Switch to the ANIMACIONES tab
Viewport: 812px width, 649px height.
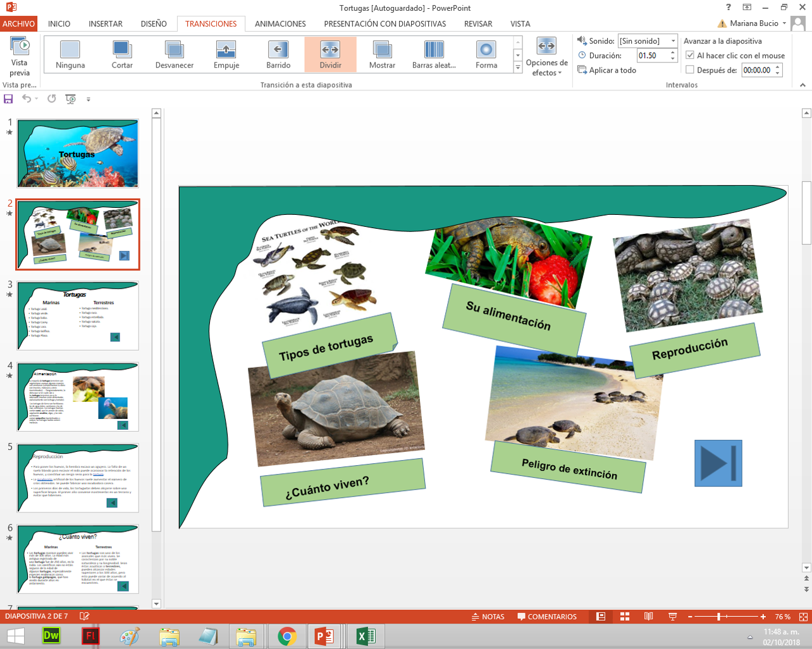pos(280,24)
